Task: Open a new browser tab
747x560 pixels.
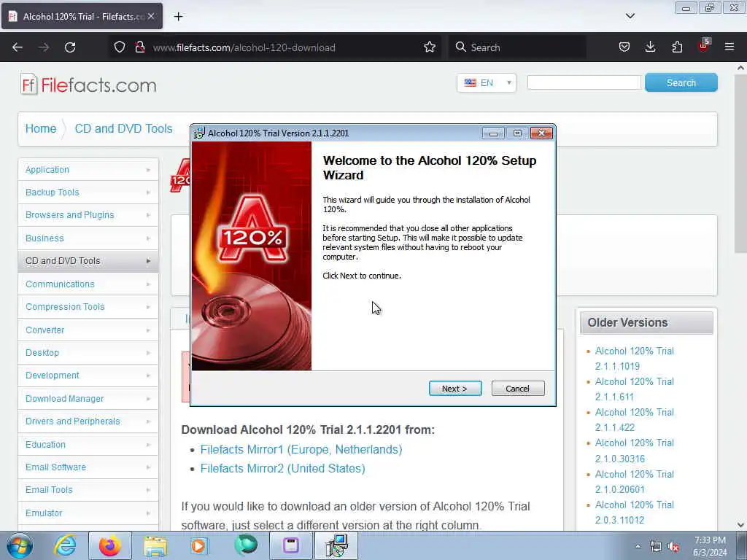Action: point(178,17)
